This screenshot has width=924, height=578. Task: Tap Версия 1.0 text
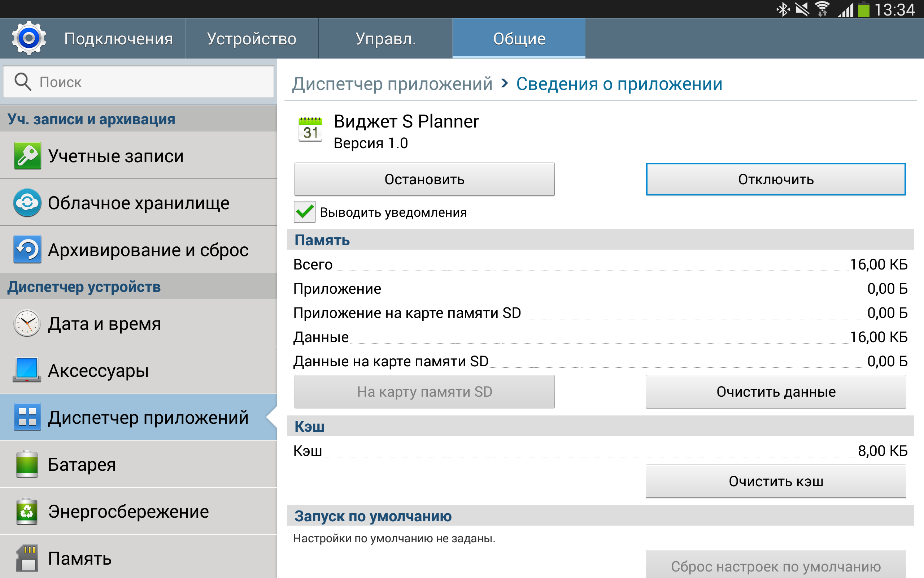pos(371,143)
